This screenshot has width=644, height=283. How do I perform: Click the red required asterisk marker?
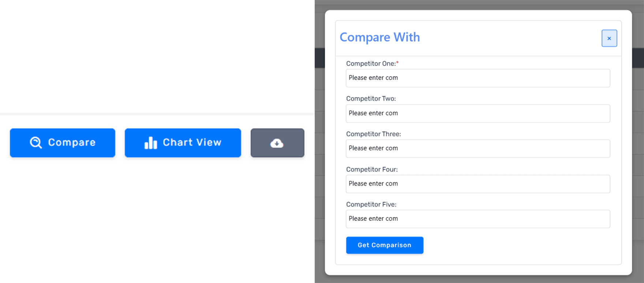point(398,63)
